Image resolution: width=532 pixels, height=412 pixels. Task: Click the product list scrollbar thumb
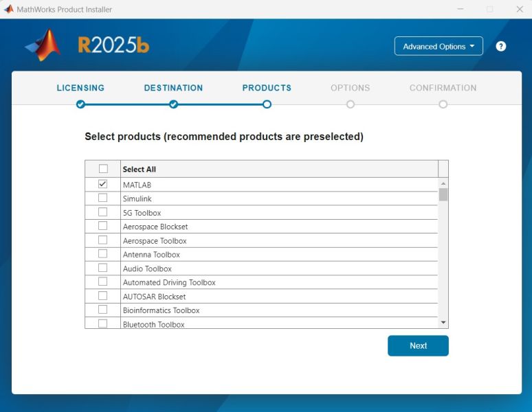tap(443, 194)
